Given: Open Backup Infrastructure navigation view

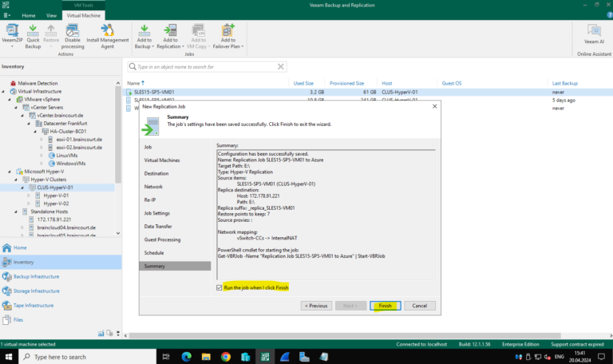Looking at the screenshot, I should tap(36, 277).
